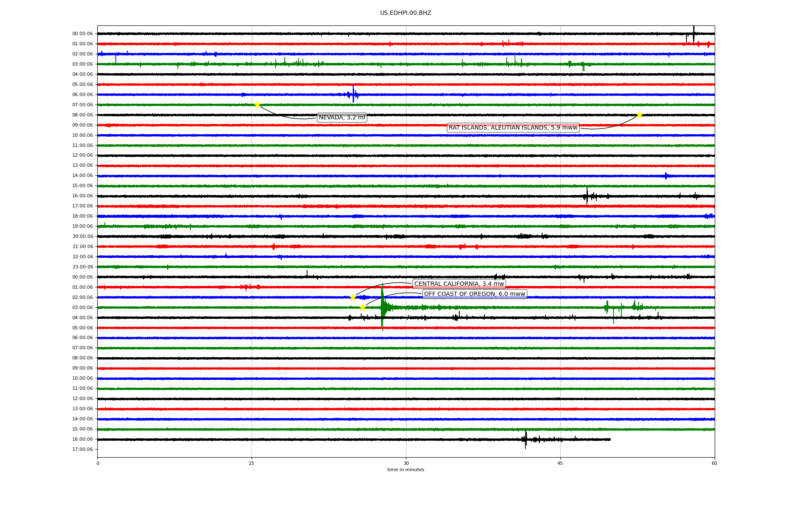This screenshot has width=812, height=508.
Task: Click the 45 minute tick label on x-axis
Action: click(x=560, y=463)
